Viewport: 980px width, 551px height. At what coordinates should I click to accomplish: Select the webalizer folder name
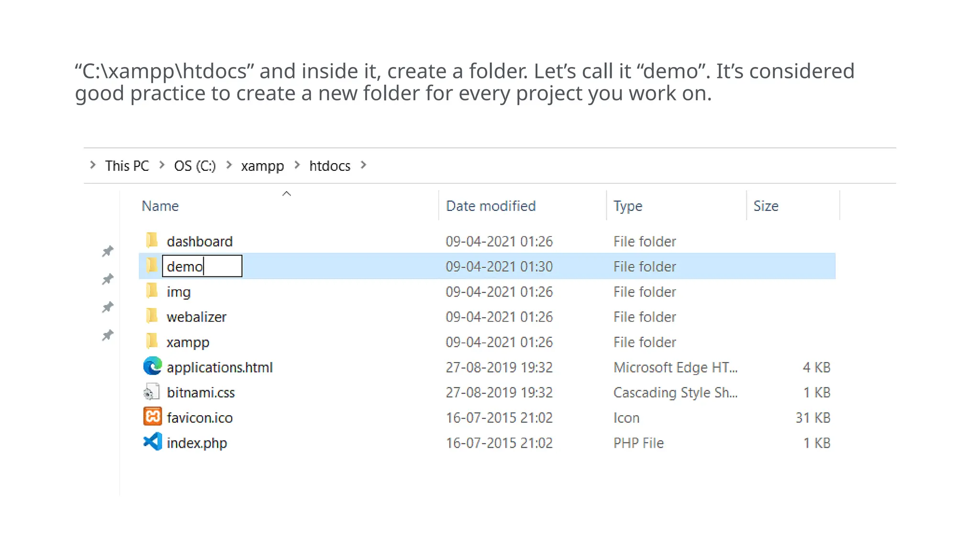tap(196, 317)
